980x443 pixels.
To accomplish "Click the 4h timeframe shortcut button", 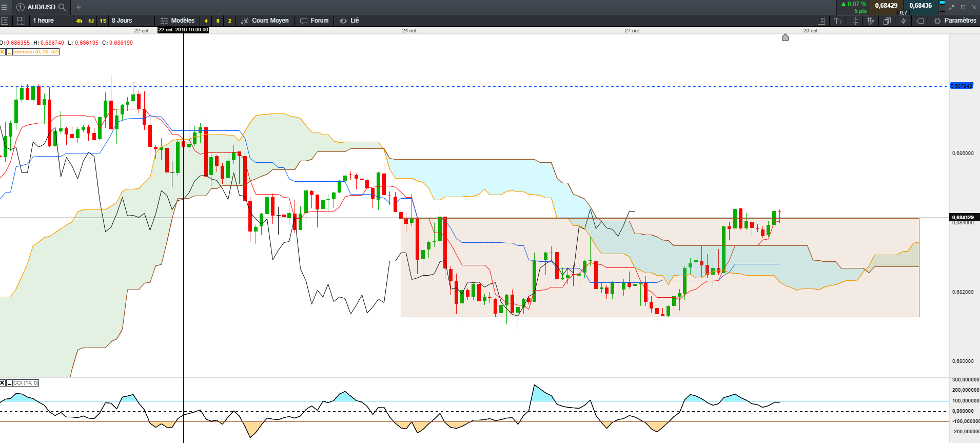I will pyautogui.click(x=79, y=21).
